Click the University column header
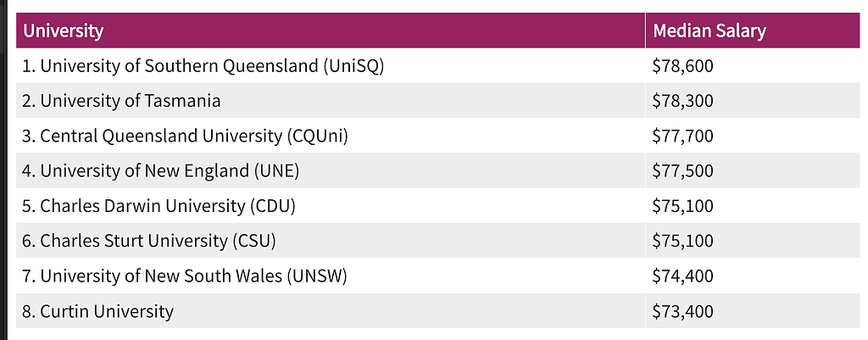The image size is (868, 340). [x=64, y=31]
